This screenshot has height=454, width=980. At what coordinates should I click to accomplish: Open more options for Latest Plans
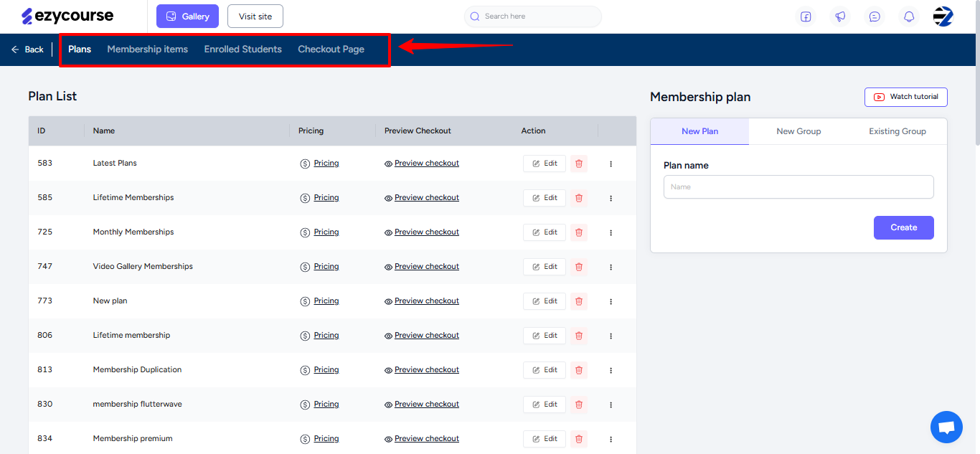(x=611, y=164)
